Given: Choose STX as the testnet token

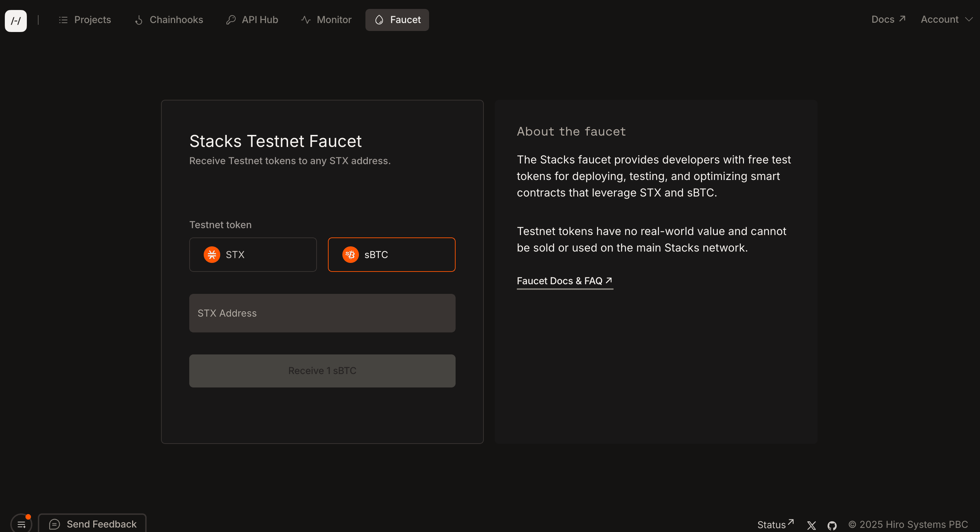Looking at the screenshot, I should [x=253, y=255].
